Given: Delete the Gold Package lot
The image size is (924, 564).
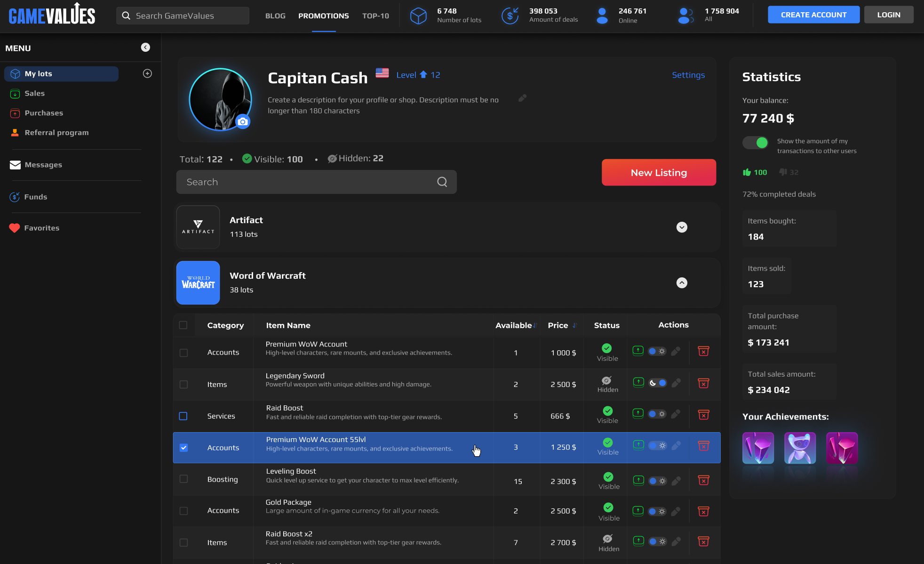Looking at the screenshot, I should point(703,511).
